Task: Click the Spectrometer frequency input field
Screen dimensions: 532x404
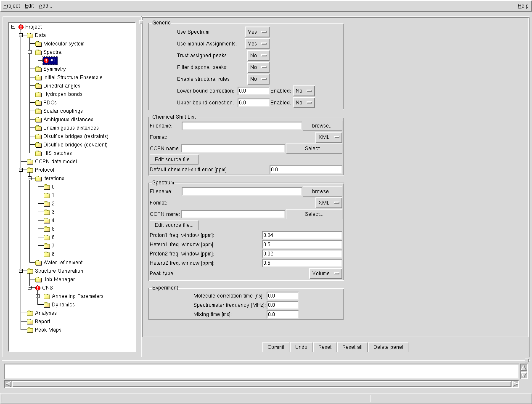Action: pos(282,305)
